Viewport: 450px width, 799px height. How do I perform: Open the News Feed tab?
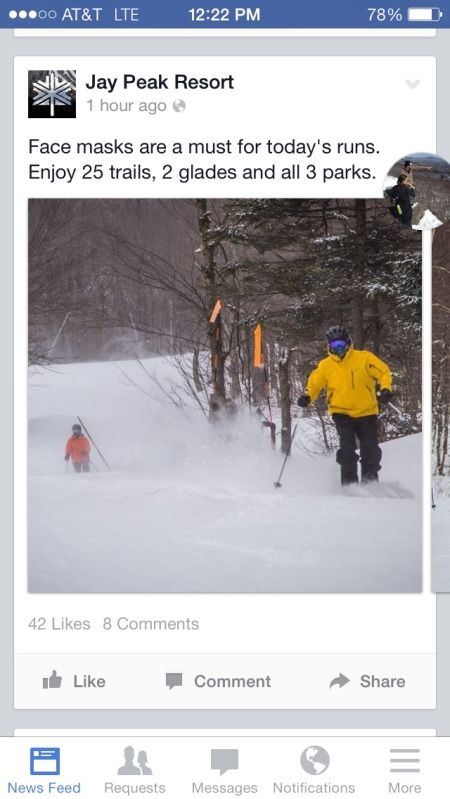(44, 769)
